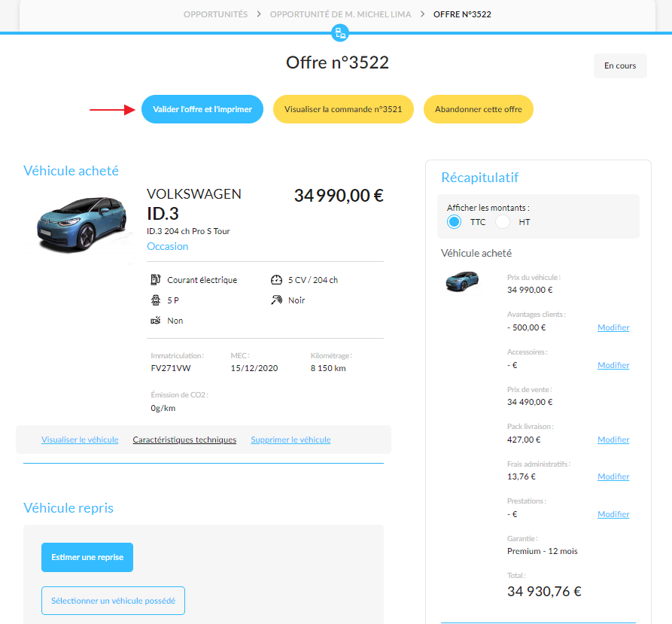The image size is (672, 624).
Task: Click the CO2 emission value 0g/km
Action: coord(163,408)
